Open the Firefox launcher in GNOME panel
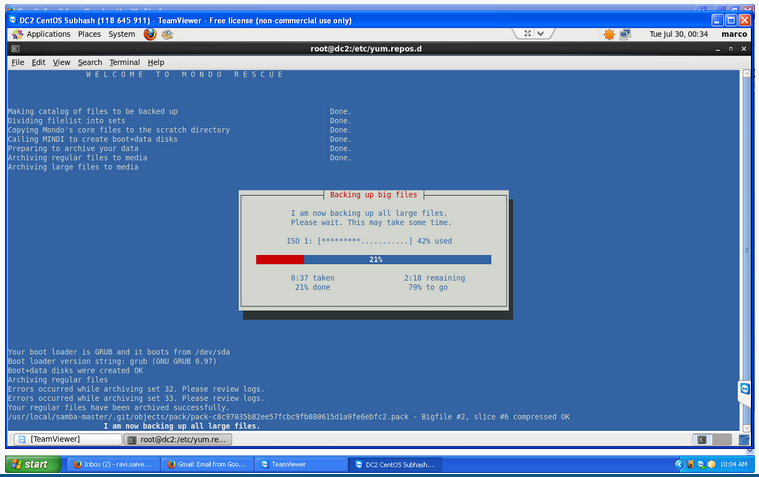Viewport: 759px width, 477px height. coord(150,34)
